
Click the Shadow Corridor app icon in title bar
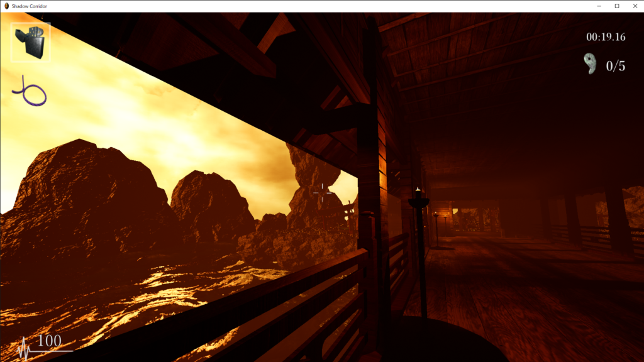(x=6, y=6)
